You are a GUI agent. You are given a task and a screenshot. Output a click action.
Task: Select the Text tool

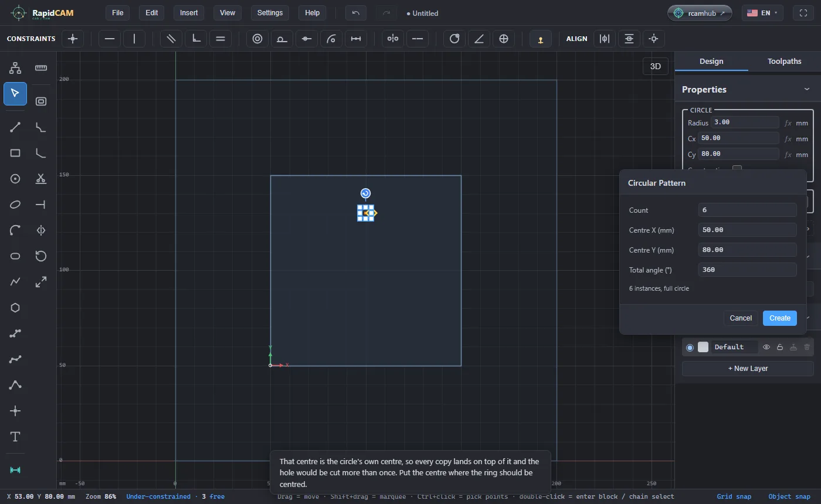(x=15, y=437)
